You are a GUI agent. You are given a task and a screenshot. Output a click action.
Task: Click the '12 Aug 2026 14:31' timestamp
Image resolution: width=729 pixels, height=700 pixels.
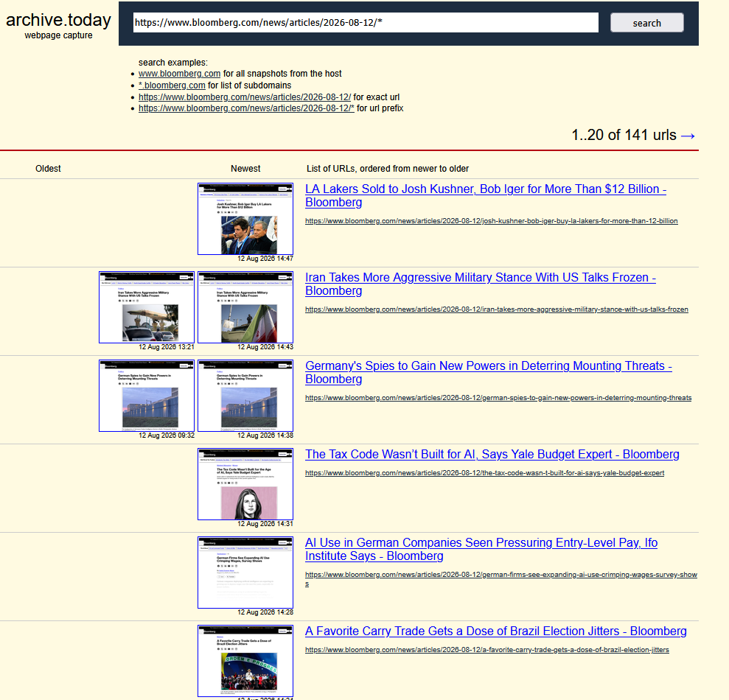[x=265, y=523]
